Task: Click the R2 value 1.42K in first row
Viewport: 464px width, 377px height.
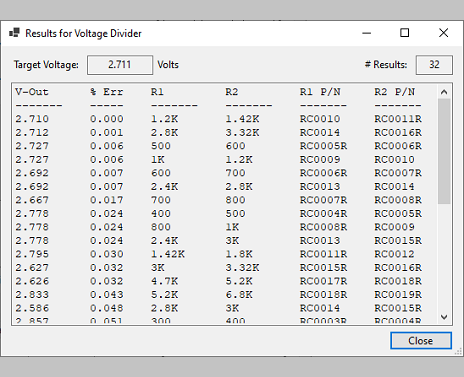Action: coord(242,119)
